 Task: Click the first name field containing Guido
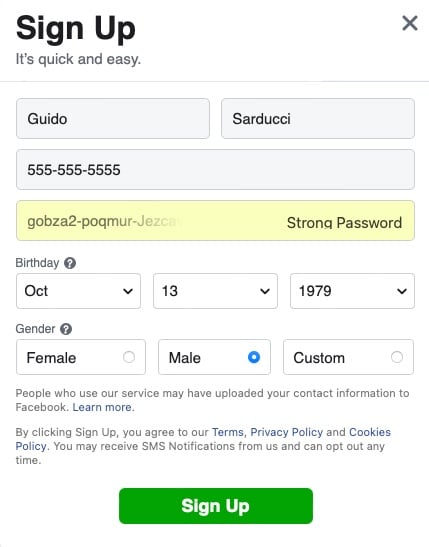coord(113,119)
